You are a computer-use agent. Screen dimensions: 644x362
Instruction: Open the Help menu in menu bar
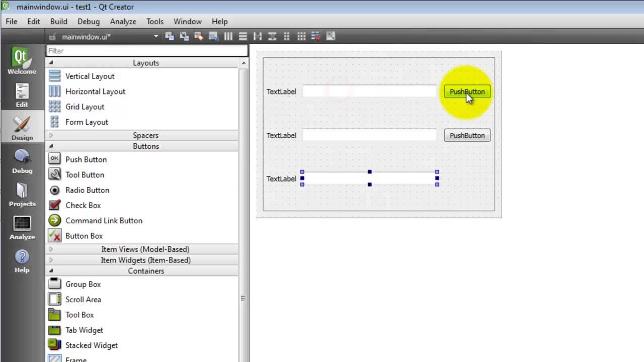click(220, 22)
